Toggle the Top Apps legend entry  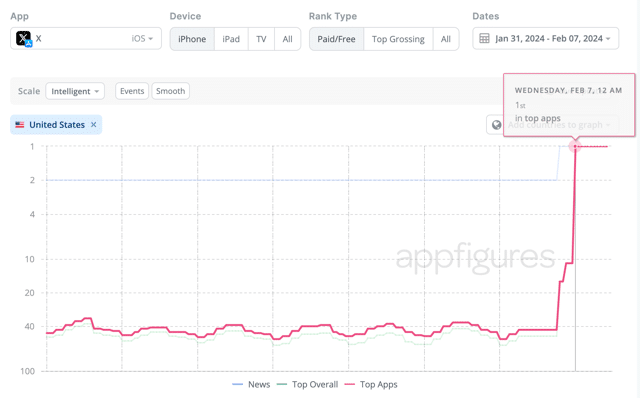[371, 385]
